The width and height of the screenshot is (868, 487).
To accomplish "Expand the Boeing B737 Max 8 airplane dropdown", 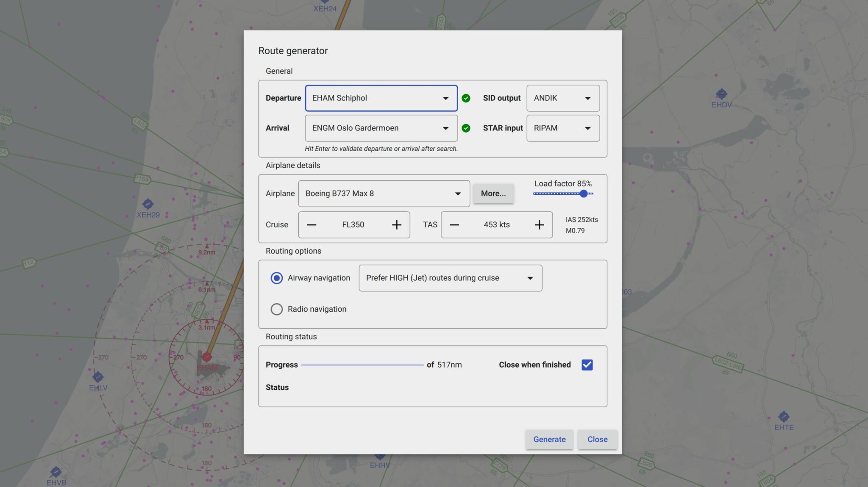I will click(383, 194).
